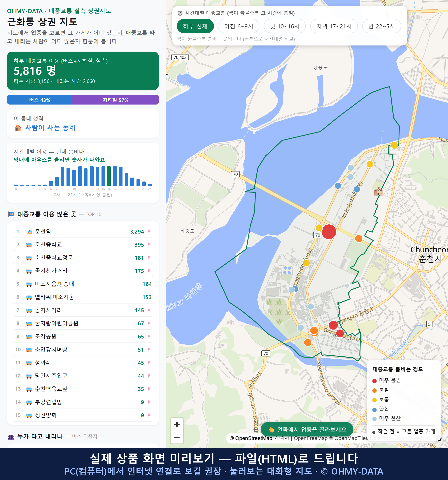Click the building icon marker on the map
Screen dimensions: 448x480
pos(378,191)
